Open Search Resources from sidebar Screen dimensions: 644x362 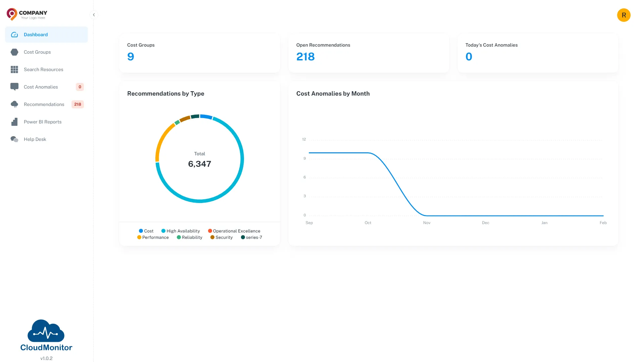pyautogui.click(x=46, y=69)
